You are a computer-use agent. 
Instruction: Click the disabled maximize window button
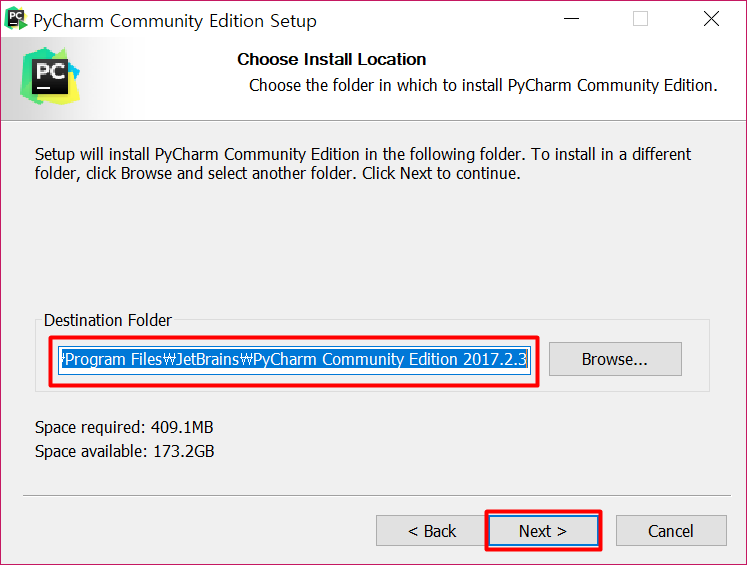(x=641, y=19)
